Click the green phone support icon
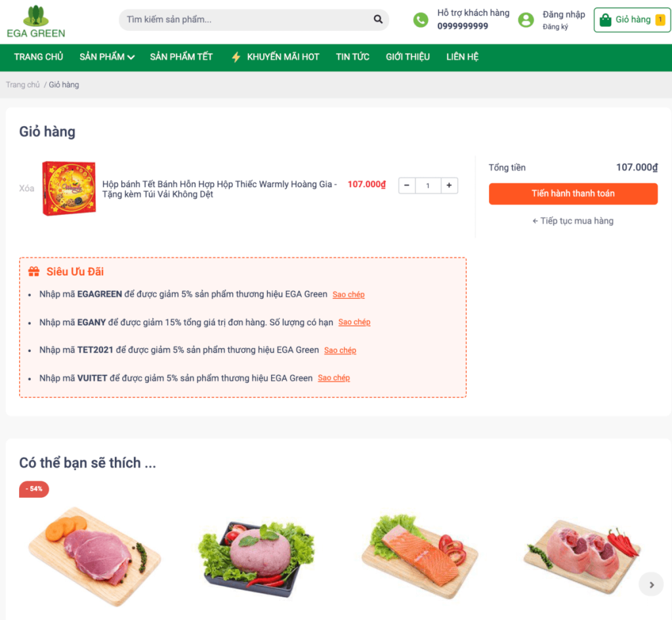This screenshot has height=620, width=672. tap(421, 20)
